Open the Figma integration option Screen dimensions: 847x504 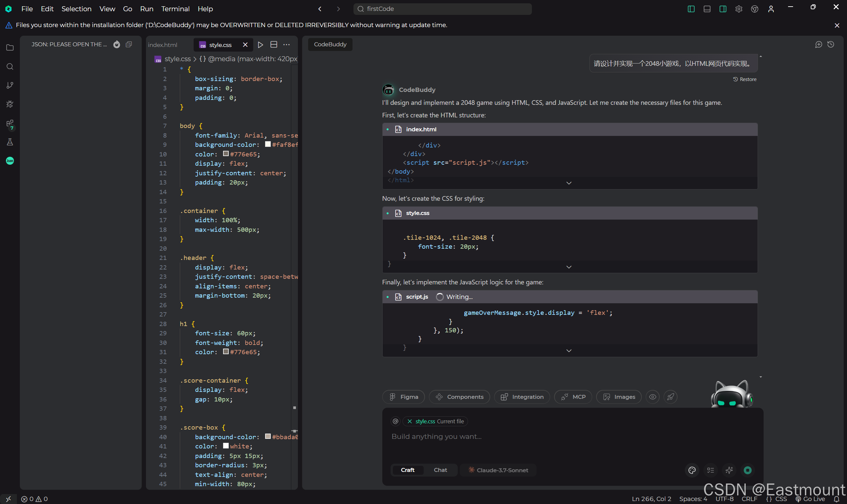coord(403,397)
